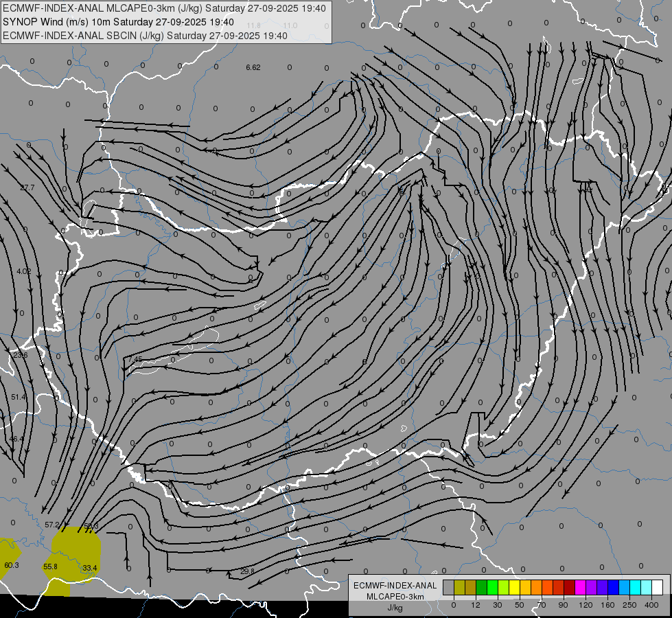Select the gray legend color swatch
Viewport: 672px width, 618px height.
[448, 587]
